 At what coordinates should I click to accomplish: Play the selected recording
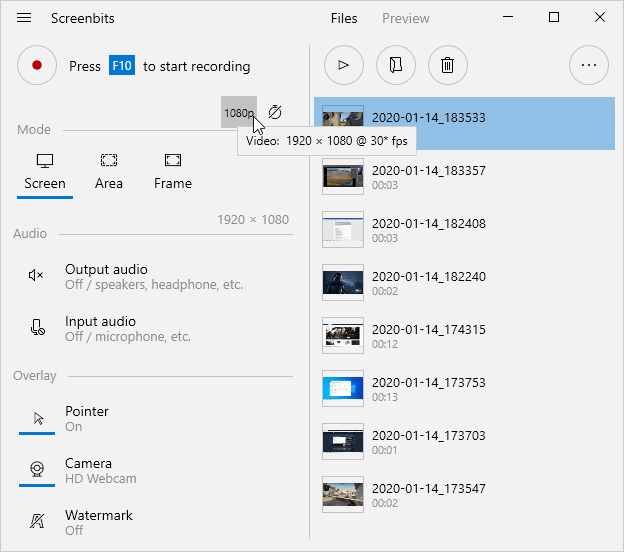click(x=344, y=65)
